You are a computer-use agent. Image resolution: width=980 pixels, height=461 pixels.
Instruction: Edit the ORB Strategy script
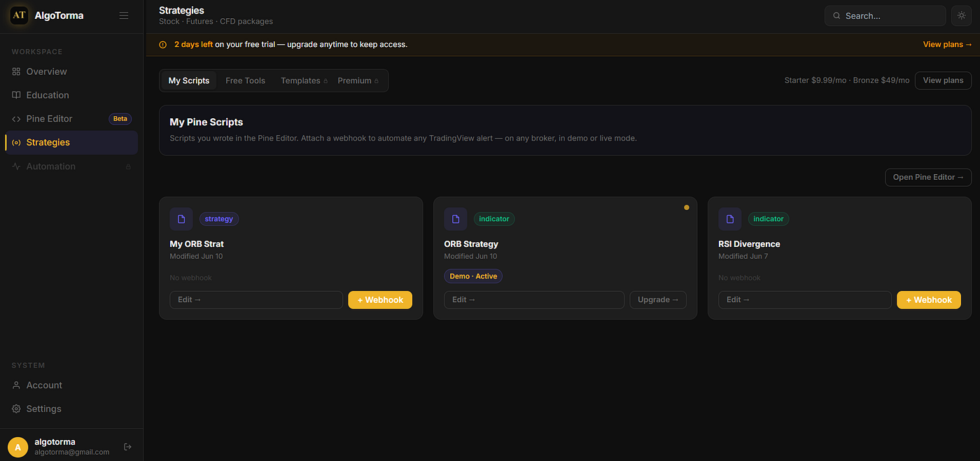pos(534,300)
